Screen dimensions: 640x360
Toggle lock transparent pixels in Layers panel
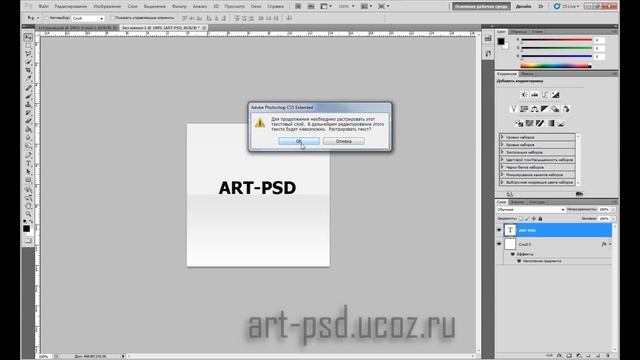coord(521,219)
